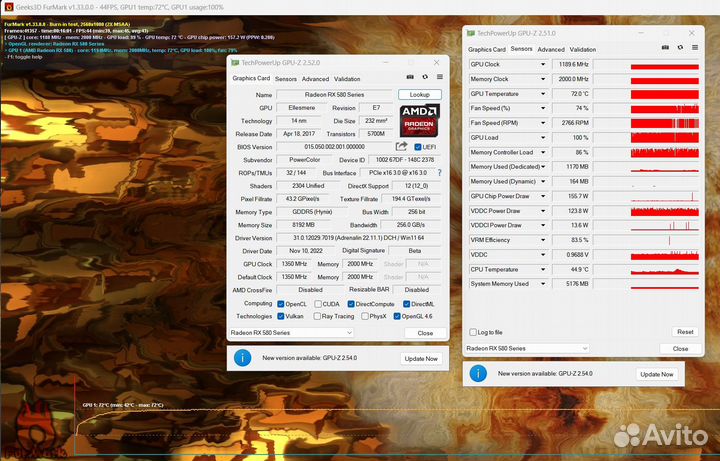The height and width of the screenshot is (461, 720).
Task: Click the VDDC Power Draw sensor graph
Action: click(x=646, y=211)
